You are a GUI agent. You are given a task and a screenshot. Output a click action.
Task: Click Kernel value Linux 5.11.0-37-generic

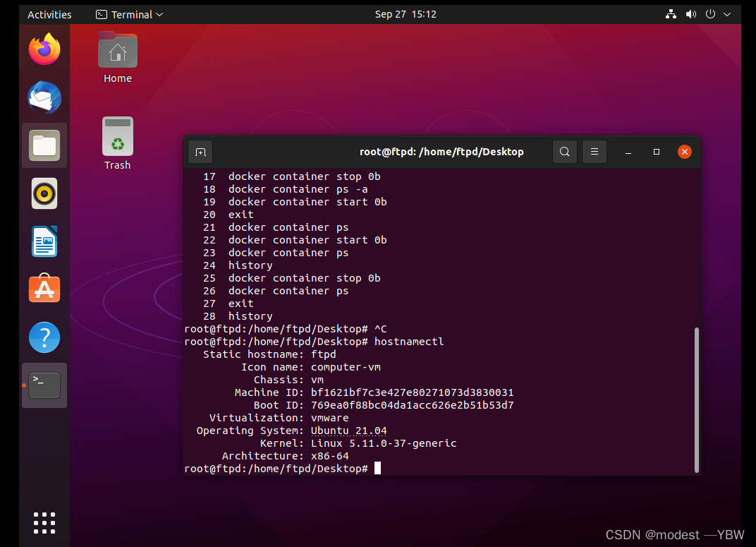[384, 443]
